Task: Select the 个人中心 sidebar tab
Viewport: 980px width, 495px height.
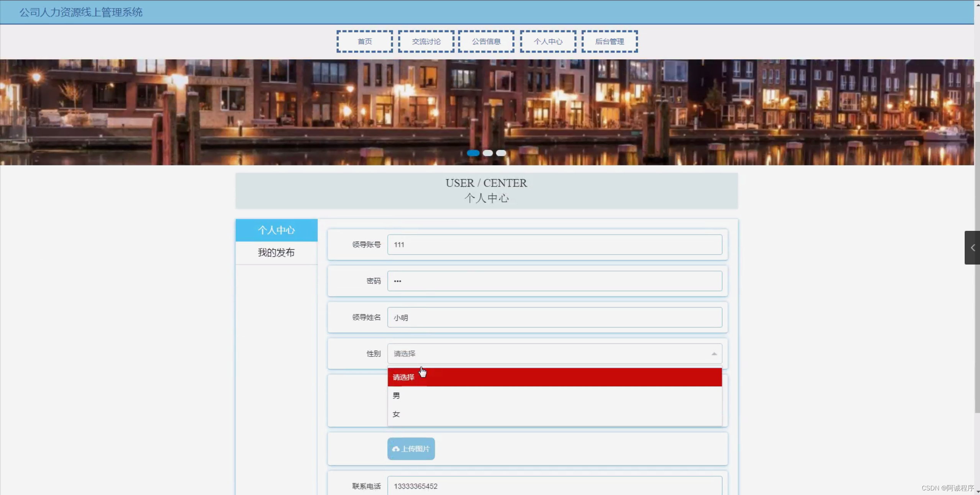Action: coord(276,230)
